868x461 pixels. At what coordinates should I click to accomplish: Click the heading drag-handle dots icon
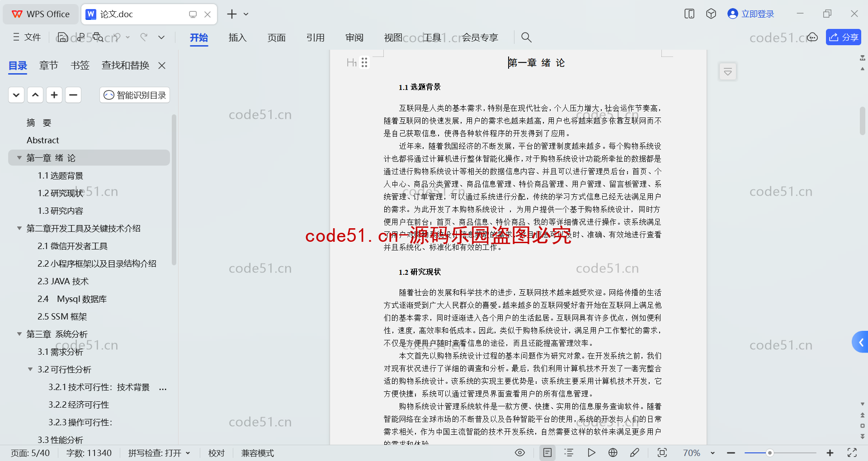tap(364, 62)
